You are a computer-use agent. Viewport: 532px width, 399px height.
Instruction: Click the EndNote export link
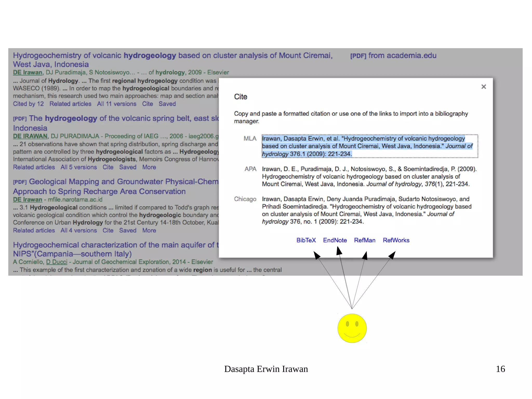335,240
